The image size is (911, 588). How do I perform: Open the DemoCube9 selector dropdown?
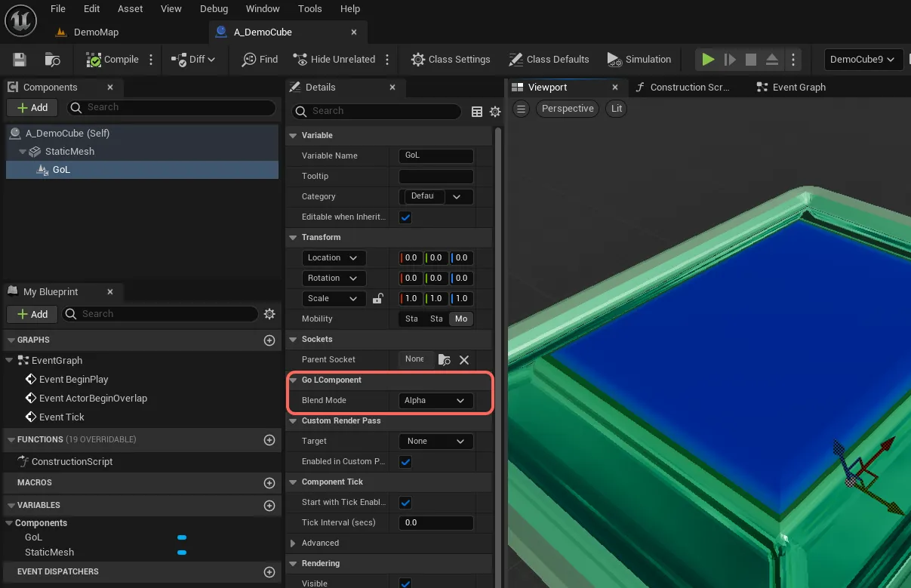(863, 59)
